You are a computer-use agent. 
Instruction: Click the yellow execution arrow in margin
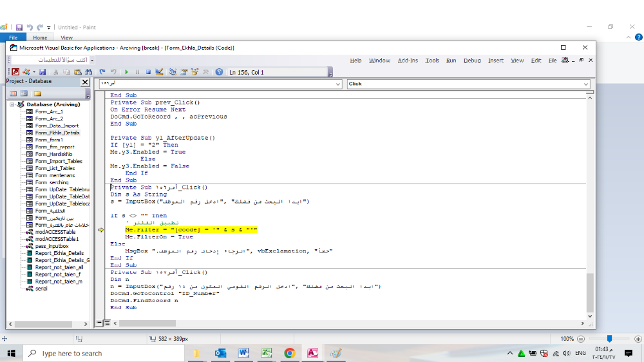(x=101, y=230)
